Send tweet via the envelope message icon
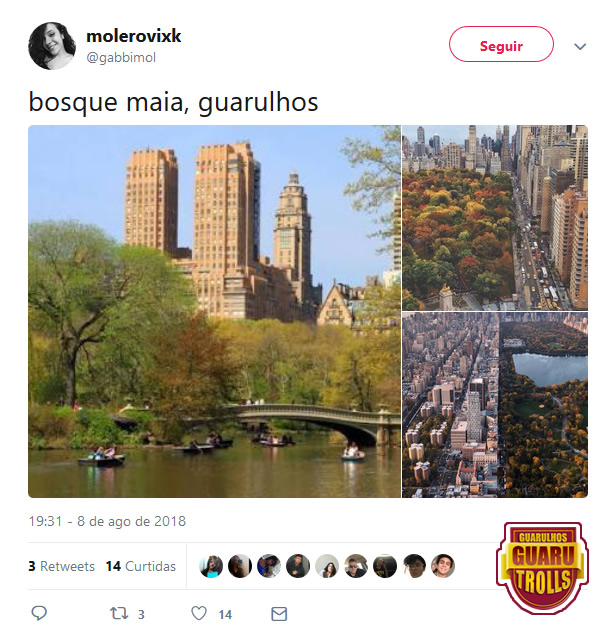 [x=279, y=614]
